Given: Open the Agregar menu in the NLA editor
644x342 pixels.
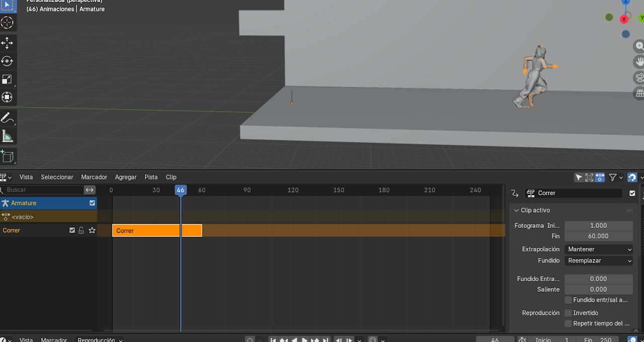Looking at the screenshot, I should click(126, 177).
